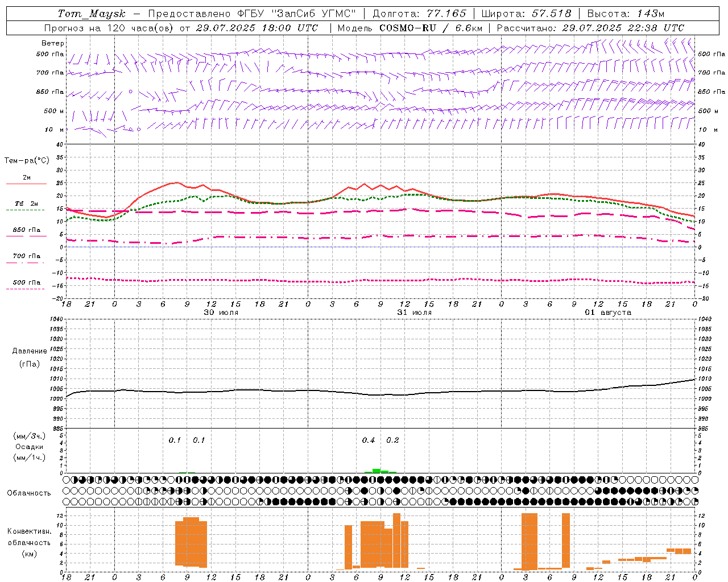Click the Осадки panel label

[x=30, y=447]
